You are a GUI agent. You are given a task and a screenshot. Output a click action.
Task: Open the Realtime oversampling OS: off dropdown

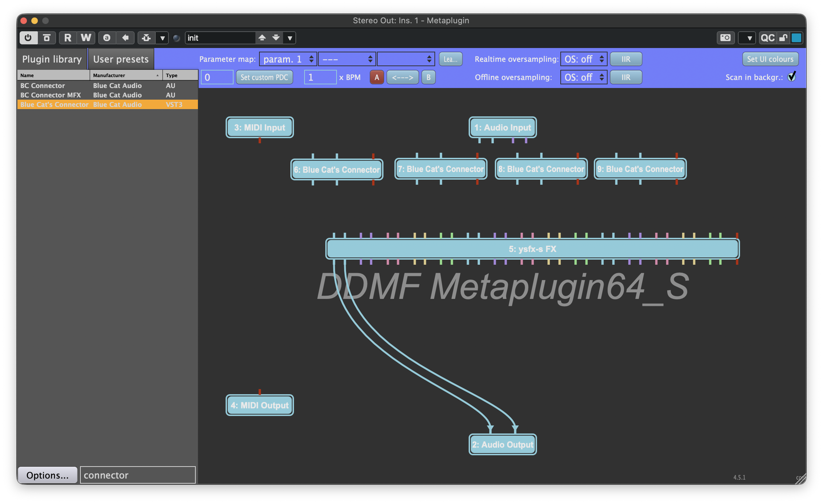coord(584,59)
